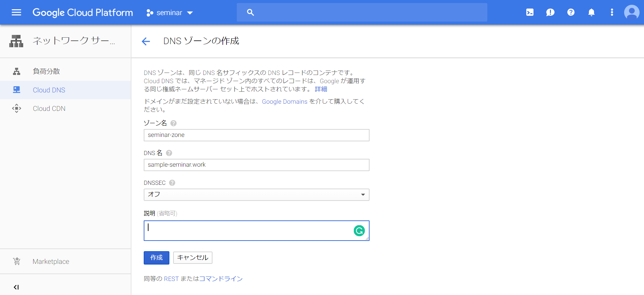Open the user account avatar
The width and height of the screenshot is (644, 295).
[x=632, y=13]
